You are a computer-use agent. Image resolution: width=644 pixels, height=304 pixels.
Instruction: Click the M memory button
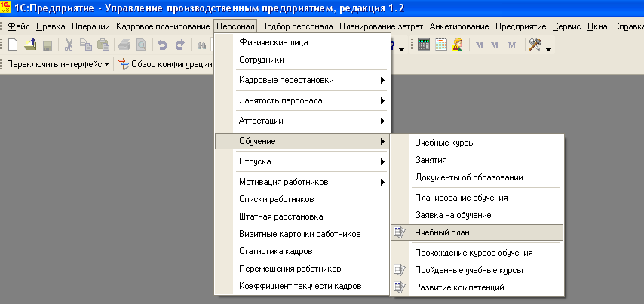[480, 45]
